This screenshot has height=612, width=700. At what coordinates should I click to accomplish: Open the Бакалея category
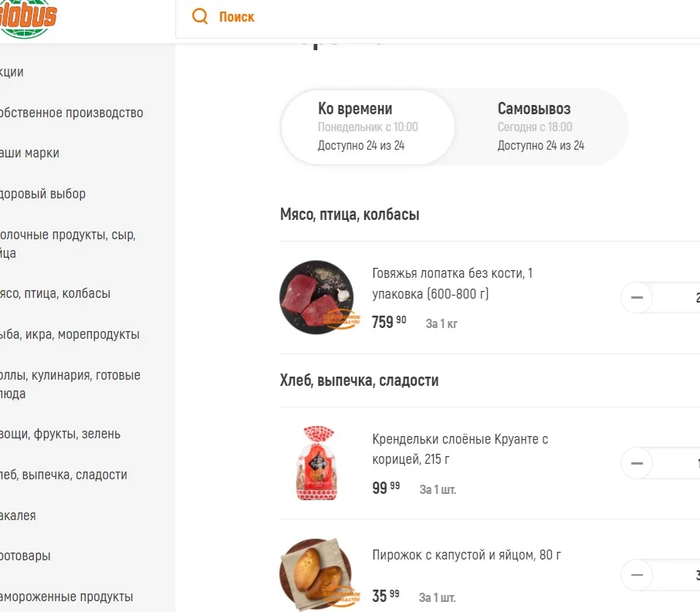(18, 515)
